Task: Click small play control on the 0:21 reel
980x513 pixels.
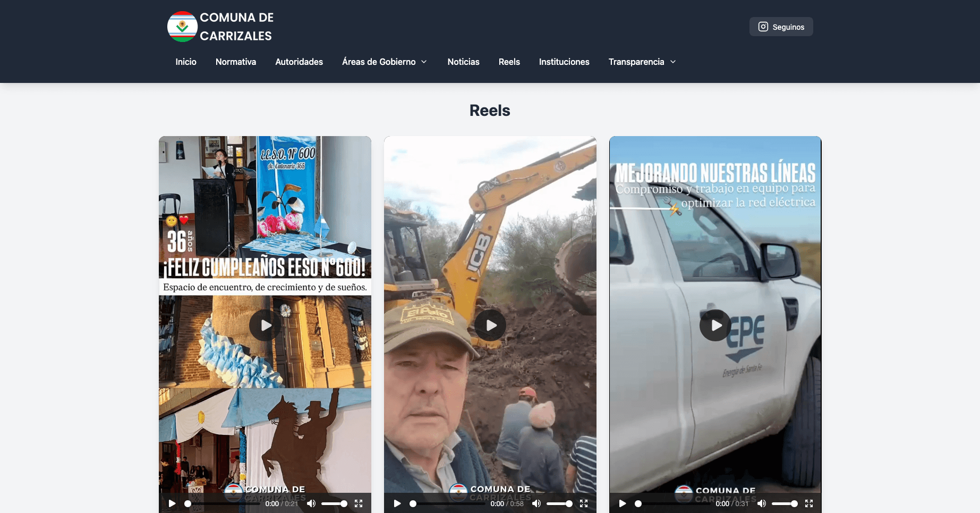Action: (x=172, y=503)
